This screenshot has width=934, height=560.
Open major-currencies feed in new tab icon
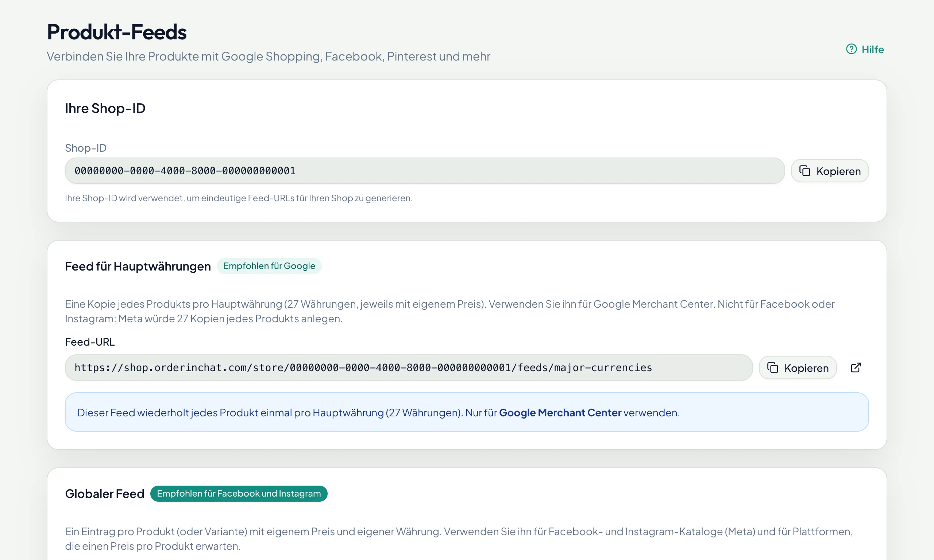click(x=856, y=367)
